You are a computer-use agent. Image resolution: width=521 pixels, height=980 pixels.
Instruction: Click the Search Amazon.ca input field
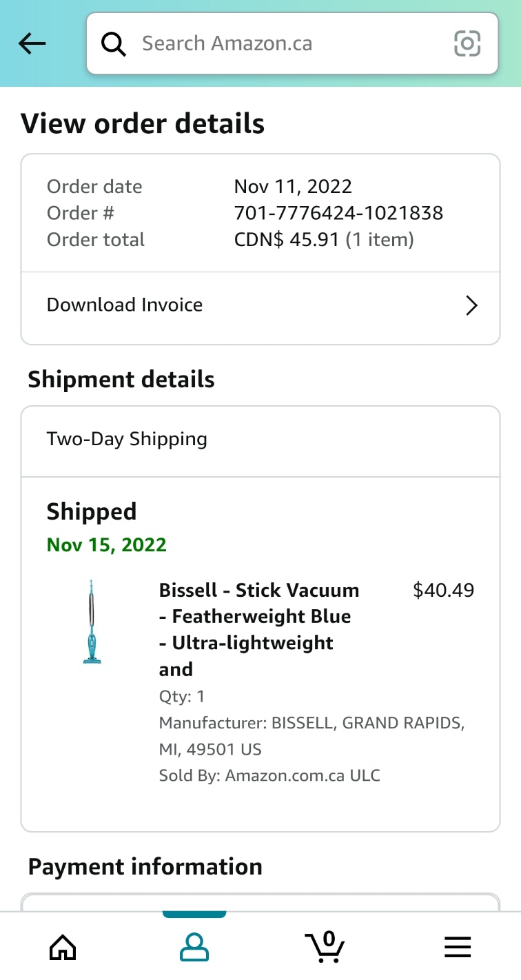[292, 43]
